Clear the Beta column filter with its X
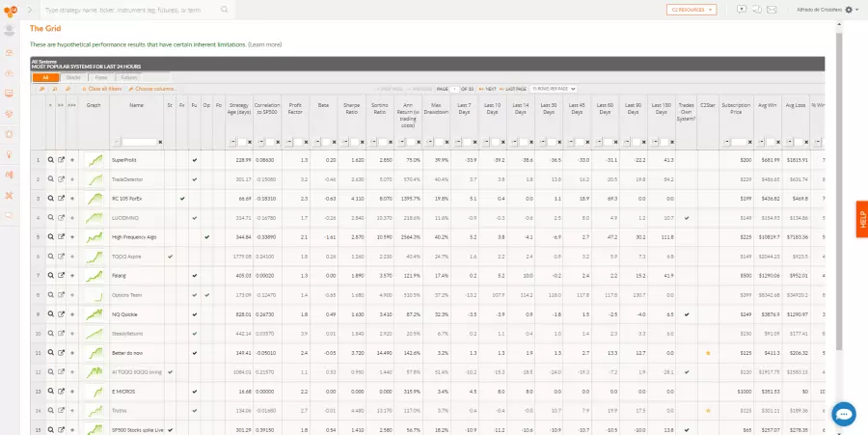 [335, 142]
